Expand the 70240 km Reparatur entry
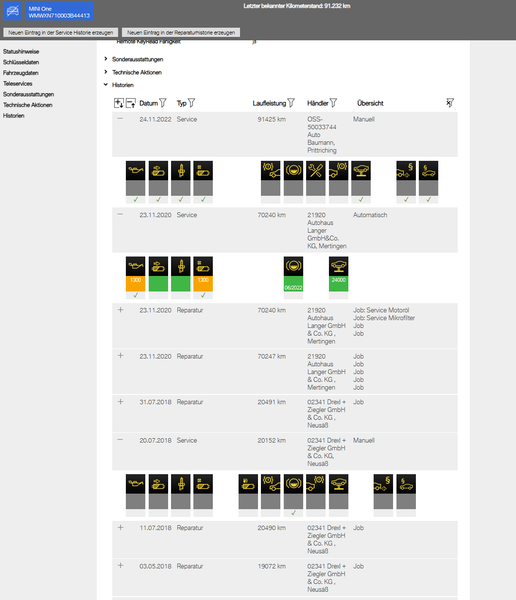The height and width of the screenshot is (600, 516). pyautogui.click(x=121, y=310)
